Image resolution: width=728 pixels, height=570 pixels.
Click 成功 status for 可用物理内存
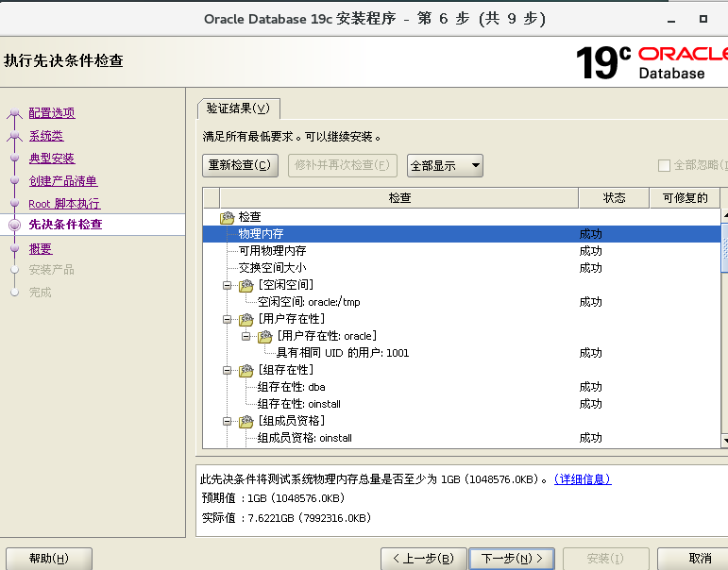(590, 251)
